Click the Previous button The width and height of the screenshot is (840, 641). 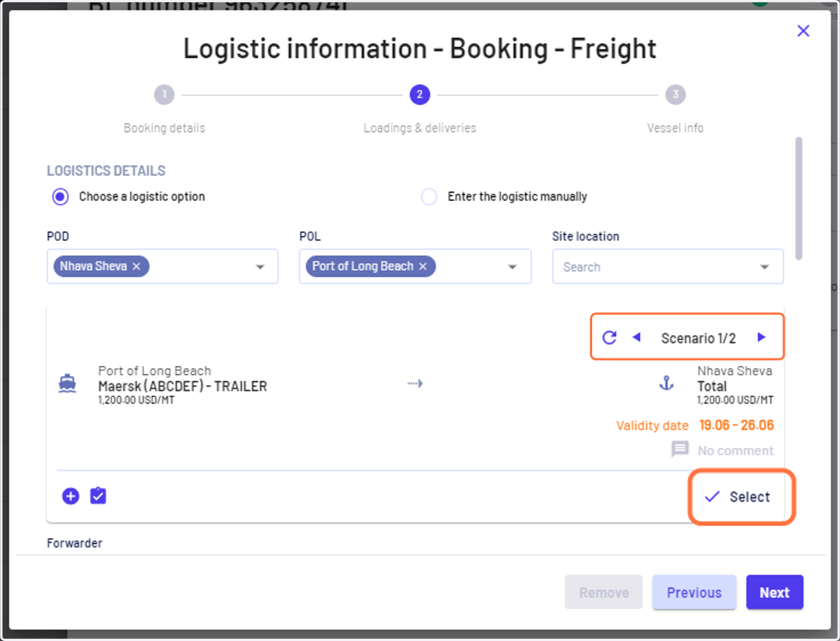point(694,593)
